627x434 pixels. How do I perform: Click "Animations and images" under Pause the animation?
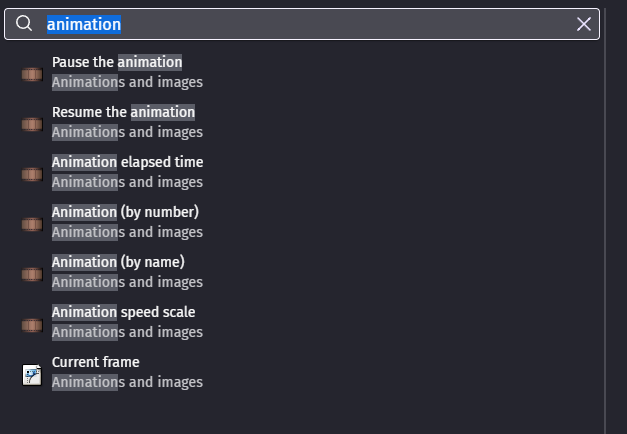point(127,82)
